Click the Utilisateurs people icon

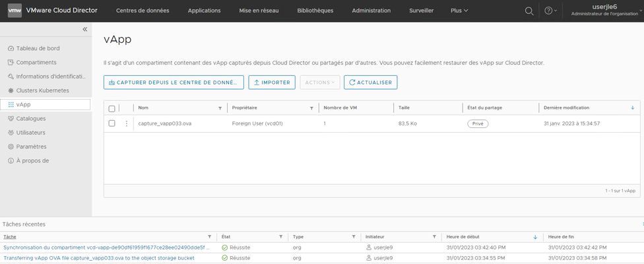tap(11, 133)
